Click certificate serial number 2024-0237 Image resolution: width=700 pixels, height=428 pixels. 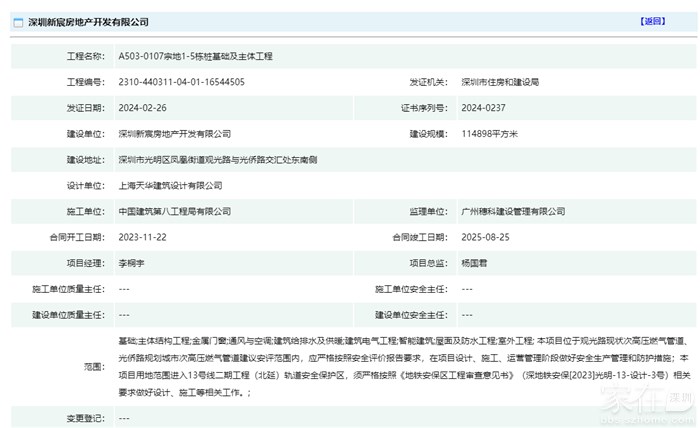[483, 108]
